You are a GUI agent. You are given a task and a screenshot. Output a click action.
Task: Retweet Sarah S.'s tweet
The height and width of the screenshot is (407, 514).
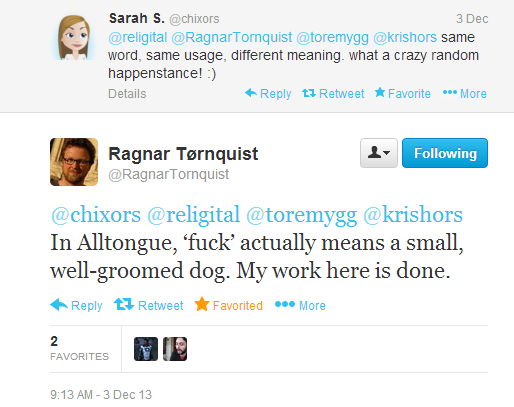[333, 94]
